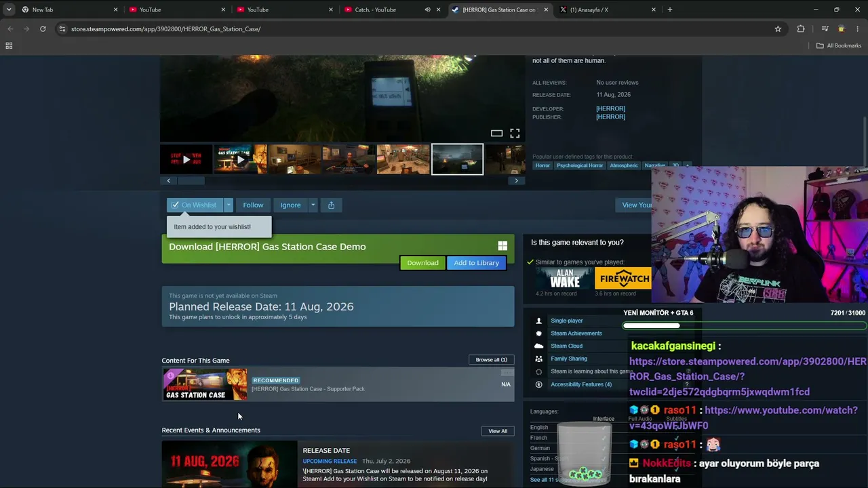This screenshot has height=488, width=868.
Task: Select the Horror tag
Action: click(x=542, y=165)
